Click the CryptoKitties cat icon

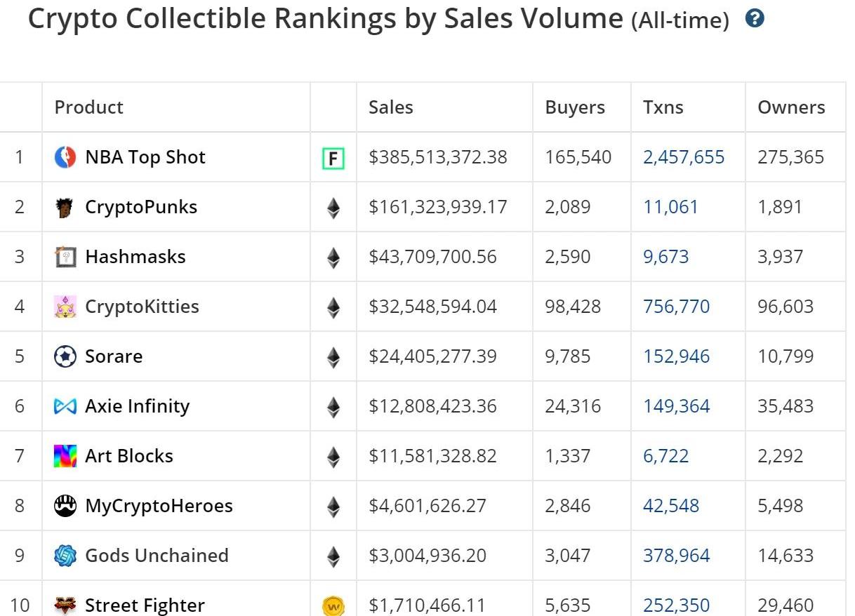65,307
